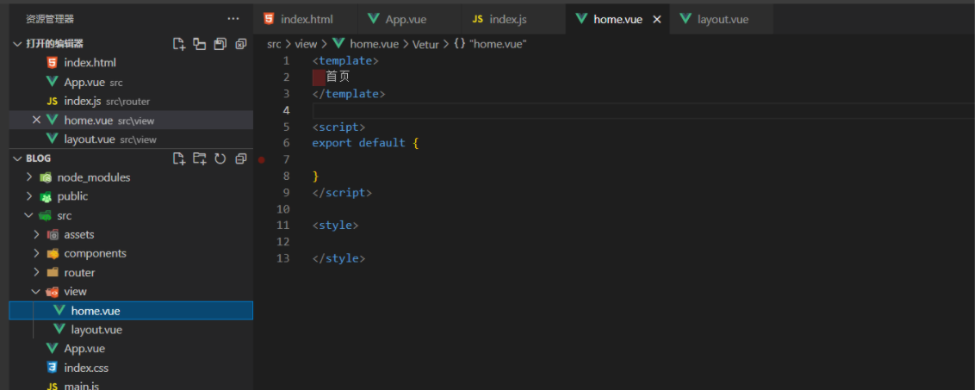The height and width of the screenshot is (390, 980).
Task: Click the Vue icon on layout.vue tab
Action: [685, 19]
